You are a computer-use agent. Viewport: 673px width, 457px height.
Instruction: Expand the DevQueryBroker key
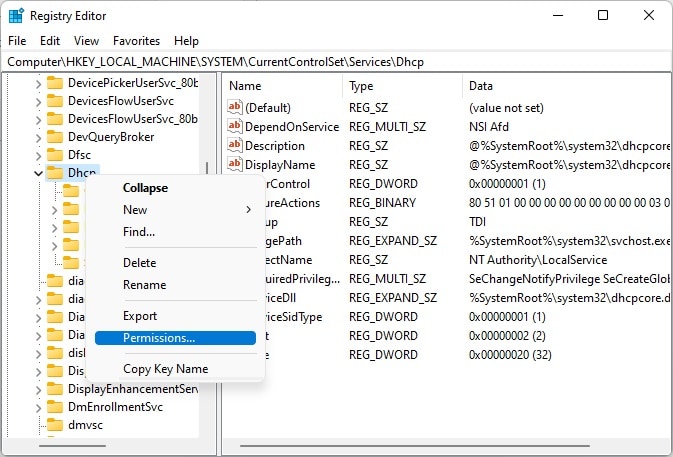[39, 138]
